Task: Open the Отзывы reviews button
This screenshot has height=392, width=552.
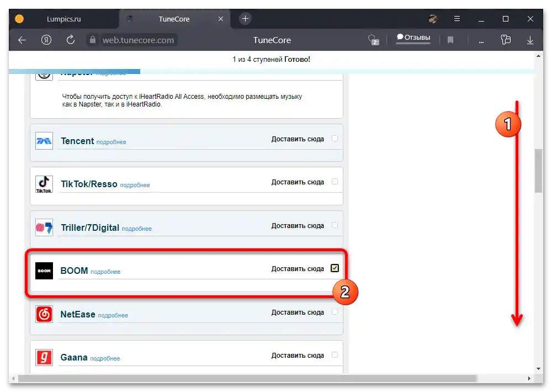Action: 413,38
